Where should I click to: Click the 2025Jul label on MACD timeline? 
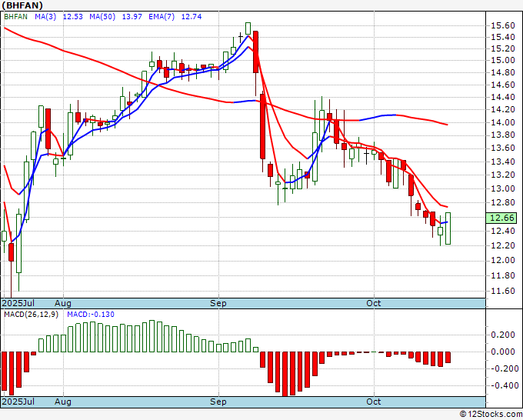(18, 402)
